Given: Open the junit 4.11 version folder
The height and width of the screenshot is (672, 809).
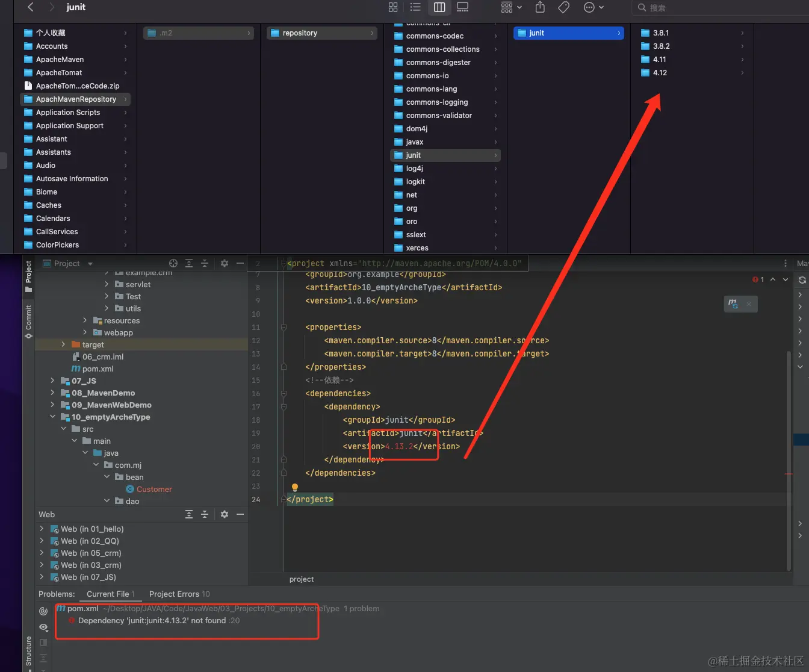Looking at the screenshot, I should (x=692, y=60).
